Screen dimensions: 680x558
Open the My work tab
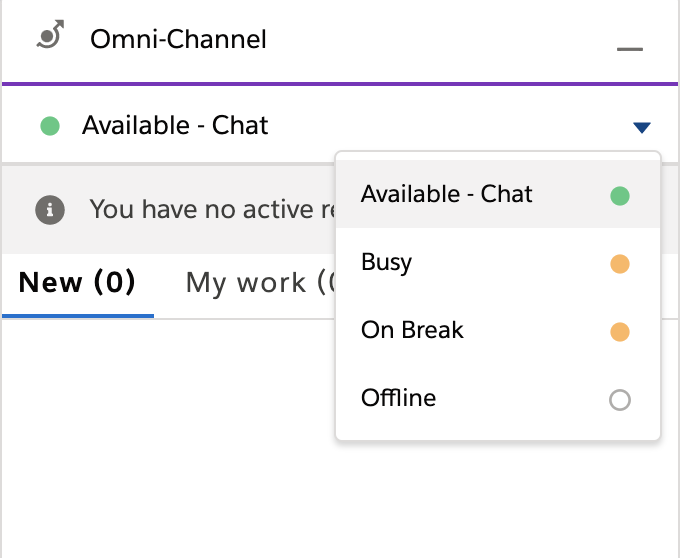260,283
